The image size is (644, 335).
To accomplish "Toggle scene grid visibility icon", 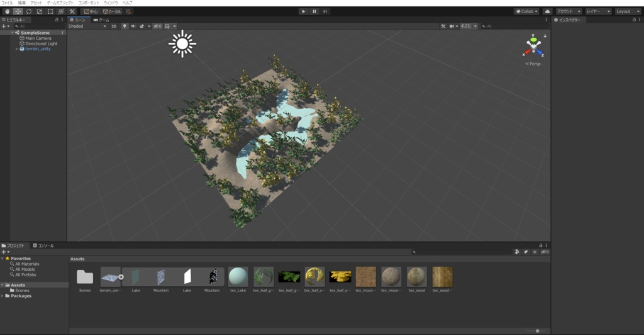I will (x=167, y=26).
